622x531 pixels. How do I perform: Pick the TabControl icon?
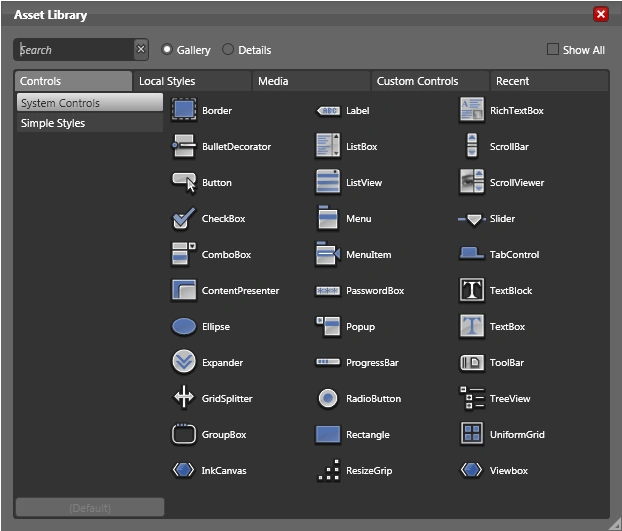pyautogui.click(x=472, y=253)
